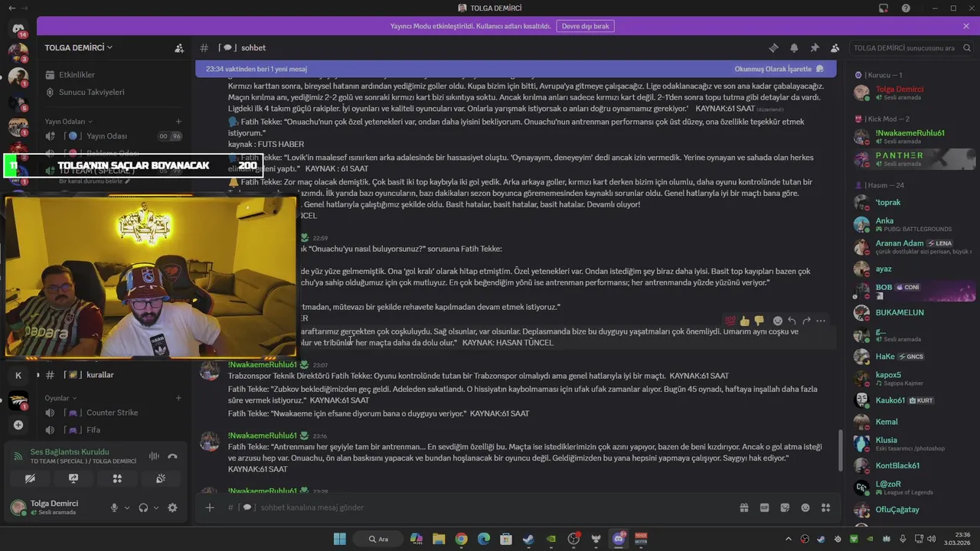Viewport: 980px width, 551px height.
Task: Open gift icon in message bar
Action: pyautogui.click(x=743, y=507)
